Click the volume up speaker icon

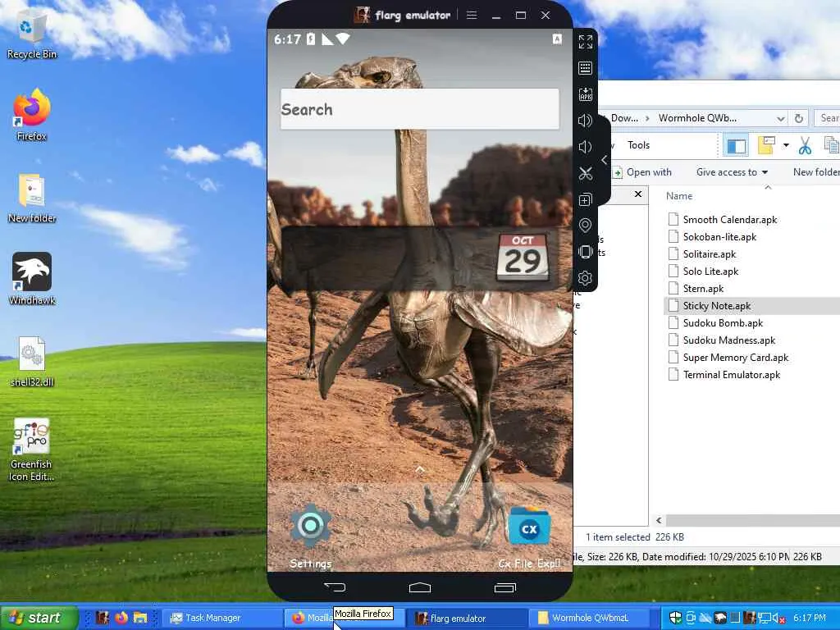(x=585, y=121)
